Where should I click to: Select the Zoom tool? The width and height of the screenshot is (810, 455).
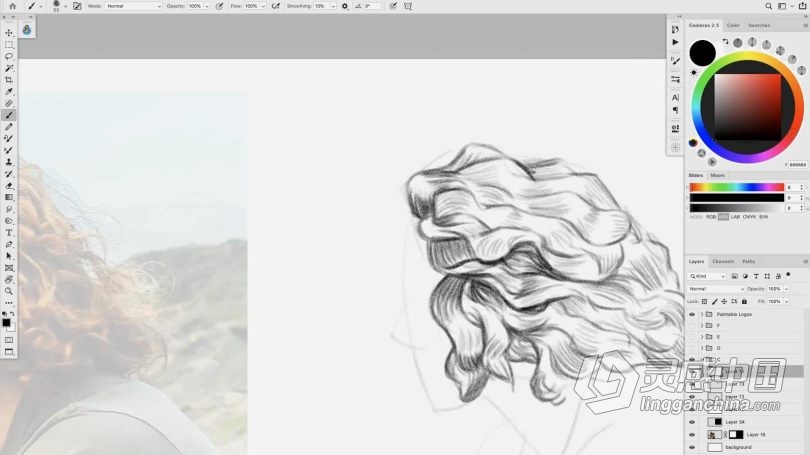[x=9, y=291]
